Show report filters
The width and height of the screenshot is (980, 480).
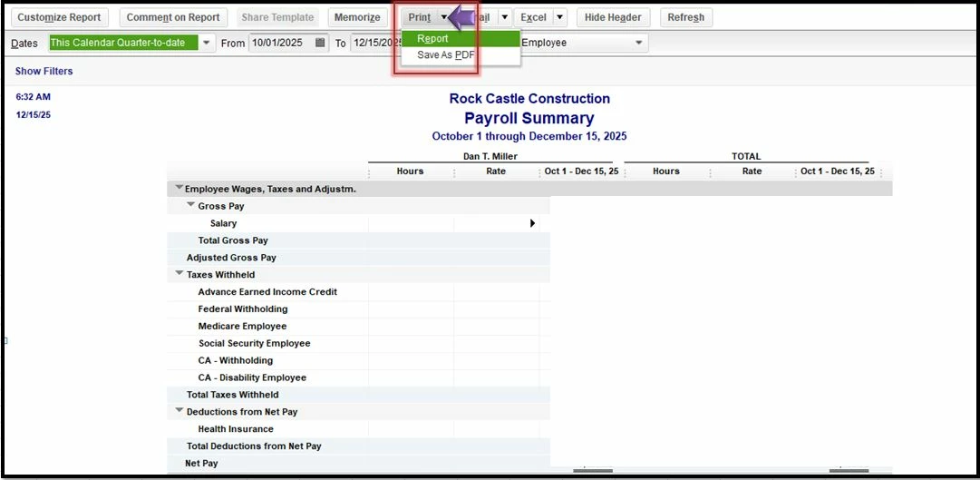pyautogui.click(x=44, y=71)
